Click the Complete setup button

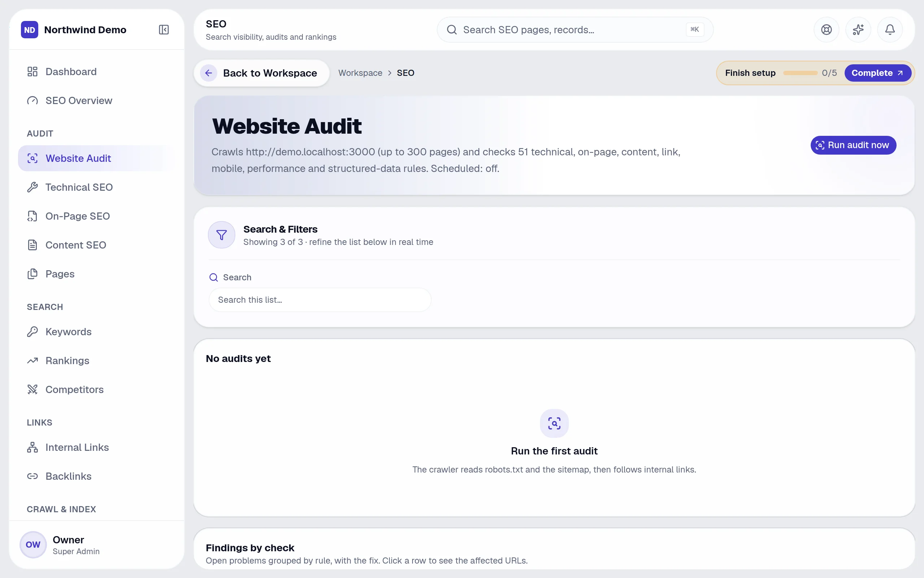(x=877, y=73)
